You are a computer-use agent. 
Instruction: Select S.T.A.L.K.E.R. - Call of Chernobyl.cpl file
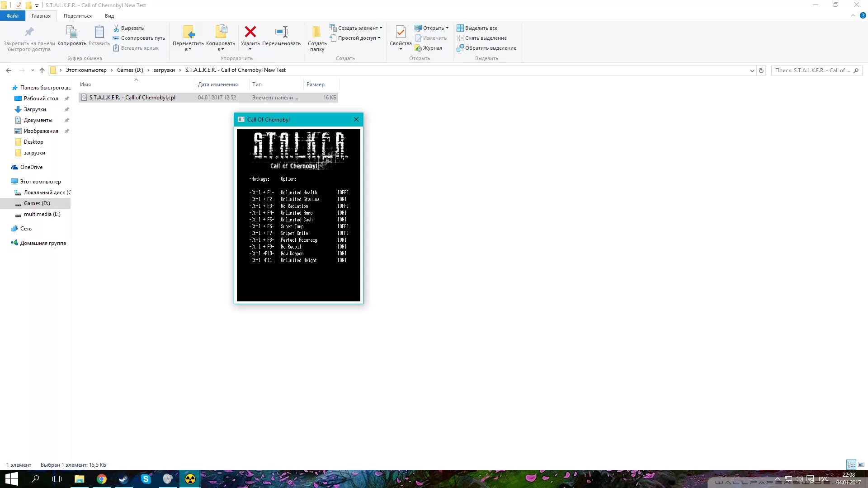coord(208,98)
